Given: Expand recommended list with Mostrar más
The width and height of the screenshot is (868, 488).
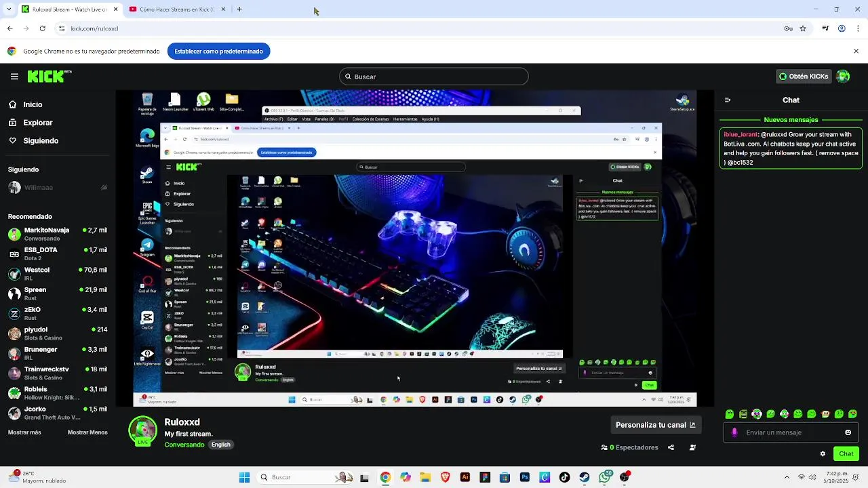Looking at the screenshot, I should click(24, 432).
